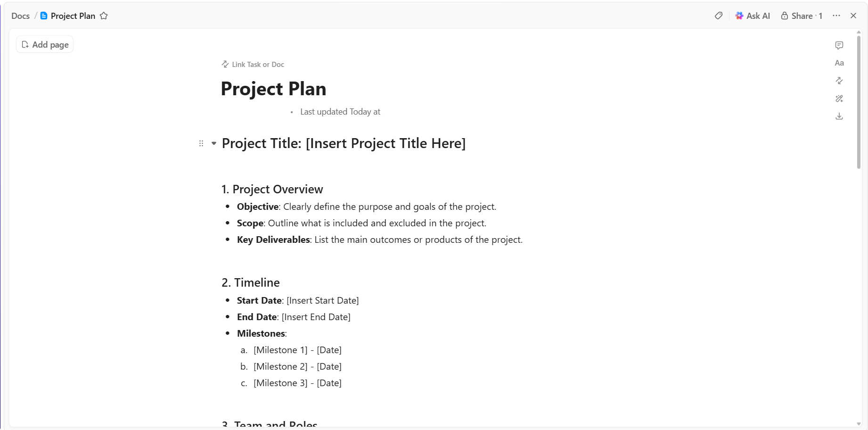This screenshot has height=430, width=868.
Task: Click the drag handle beside Project Title heading
Action: point(201,143)
